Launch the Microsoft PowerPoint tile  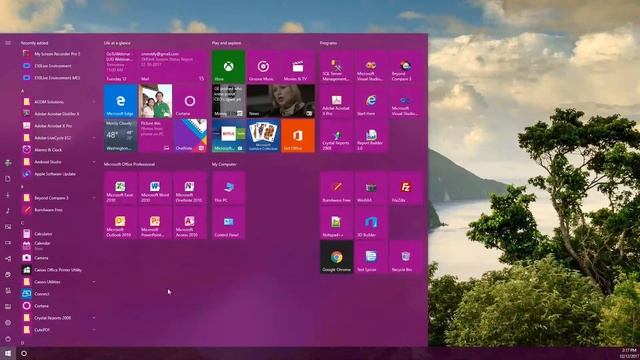pyautogui.click(x=155, y=222)
